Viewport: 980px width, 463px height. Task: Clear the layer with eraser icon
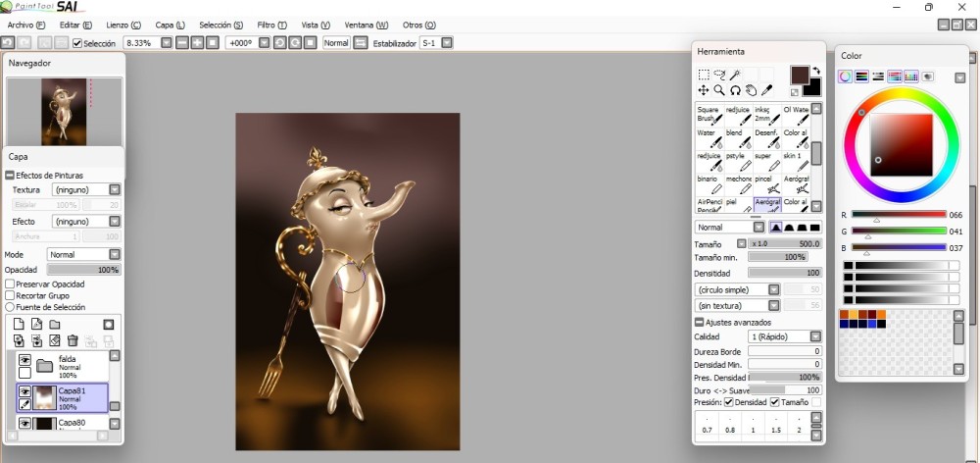[x=54, y=340]
